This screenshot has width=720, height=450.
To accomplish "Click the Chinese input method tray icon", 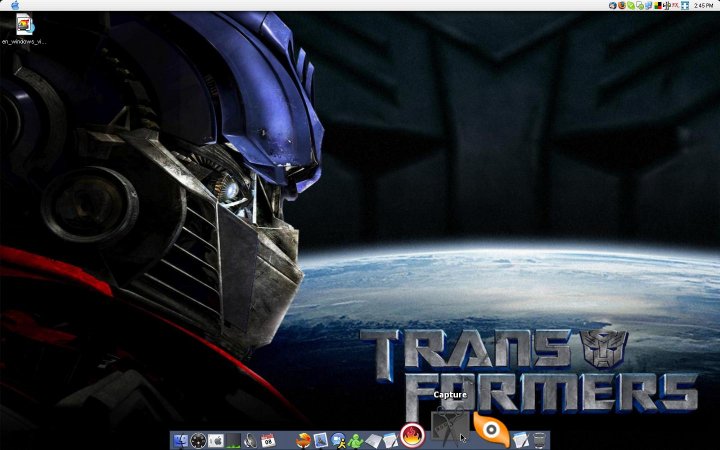I will coord(666,6).
